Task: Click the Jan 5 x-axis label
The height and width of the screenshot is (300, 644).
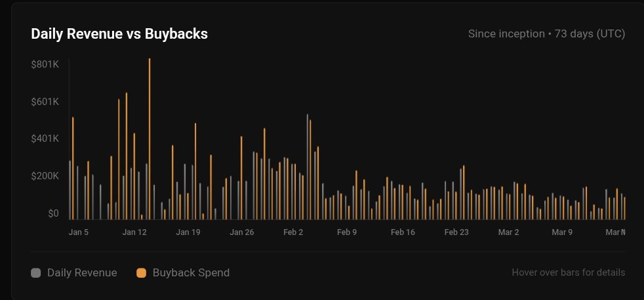Action: [79, 232]
